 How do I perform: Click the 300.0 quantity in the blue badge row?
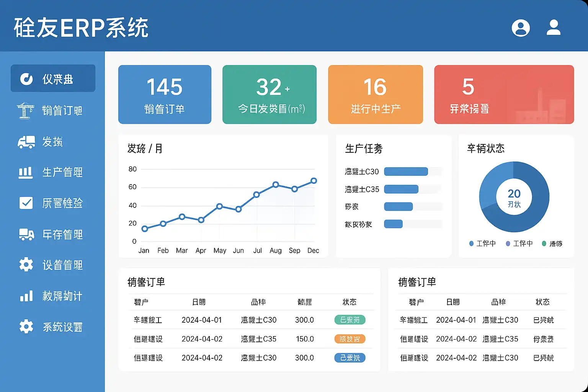click(304, 358)
